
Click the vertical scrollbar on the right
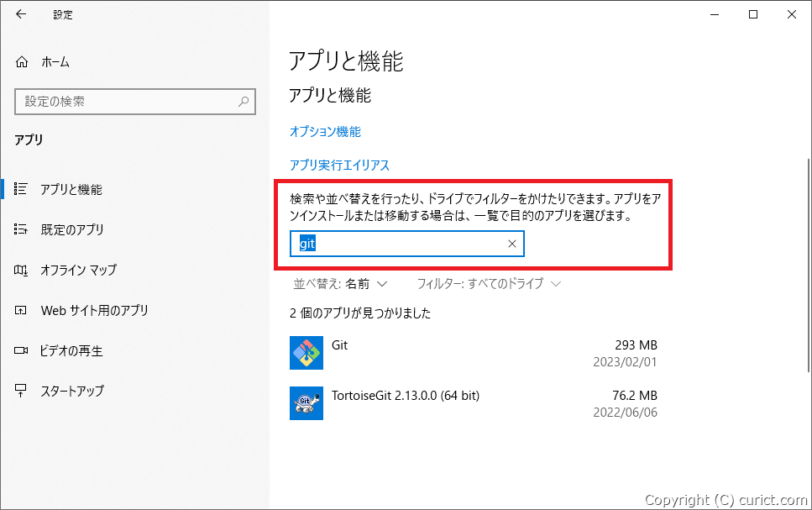[809, 266]
